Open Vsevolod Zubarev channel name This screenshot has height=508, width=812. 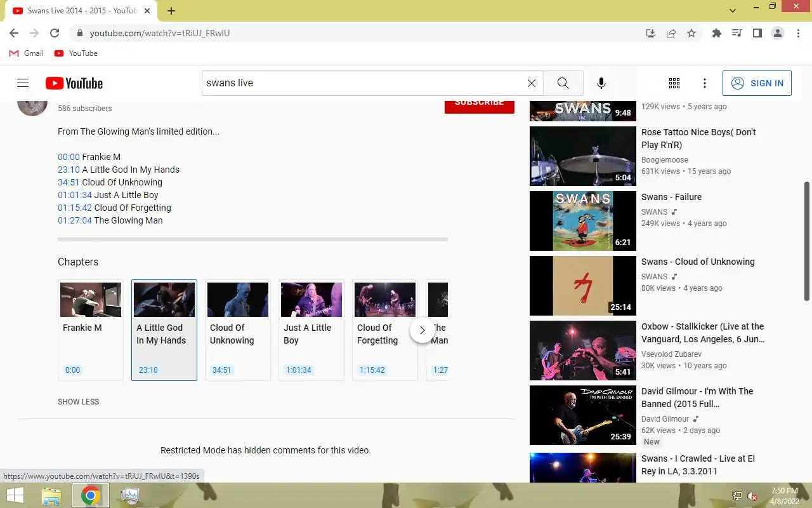671,354
